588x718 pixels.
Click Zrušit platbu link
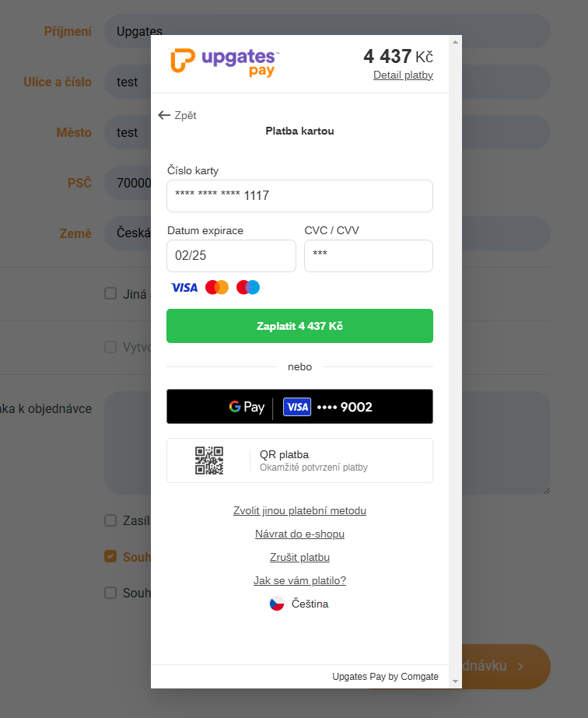[300, 557]
